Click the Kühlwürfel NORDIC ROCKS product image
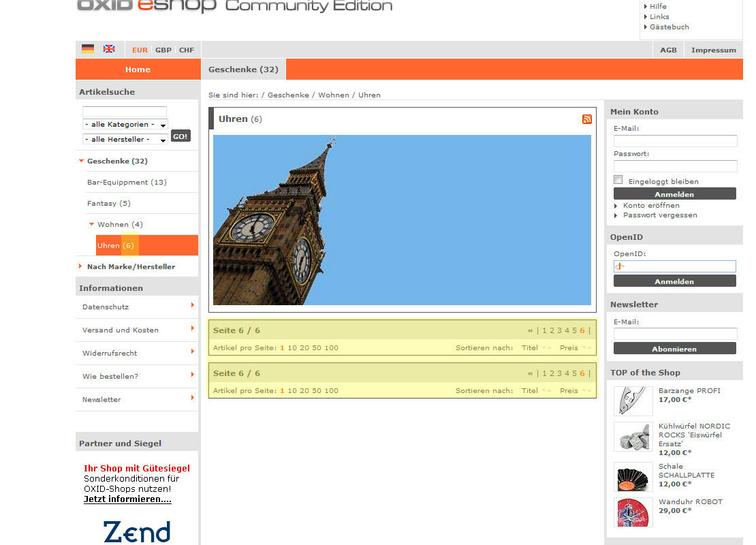Screen dimensions: 756x545 [633, 437]
